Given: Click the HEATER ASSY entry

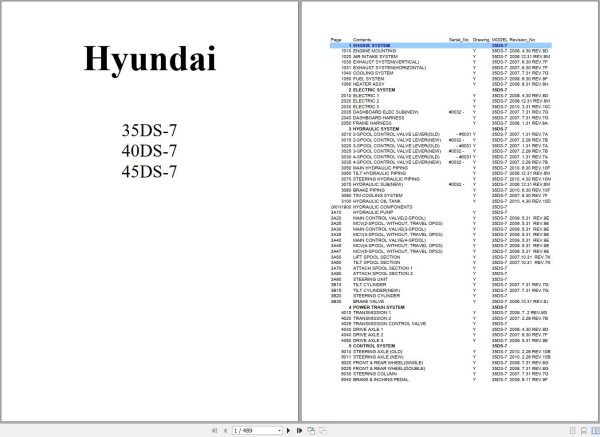Looking at the screenshot, I should point(368,84).
